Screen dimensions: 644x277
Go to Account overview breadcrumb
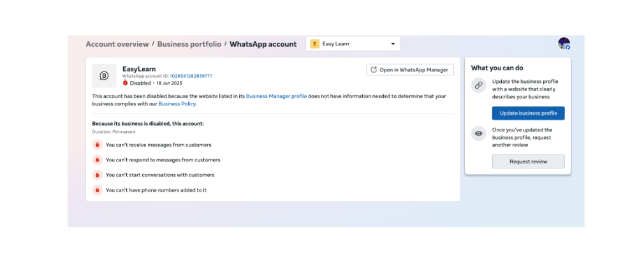pos(117,44)
